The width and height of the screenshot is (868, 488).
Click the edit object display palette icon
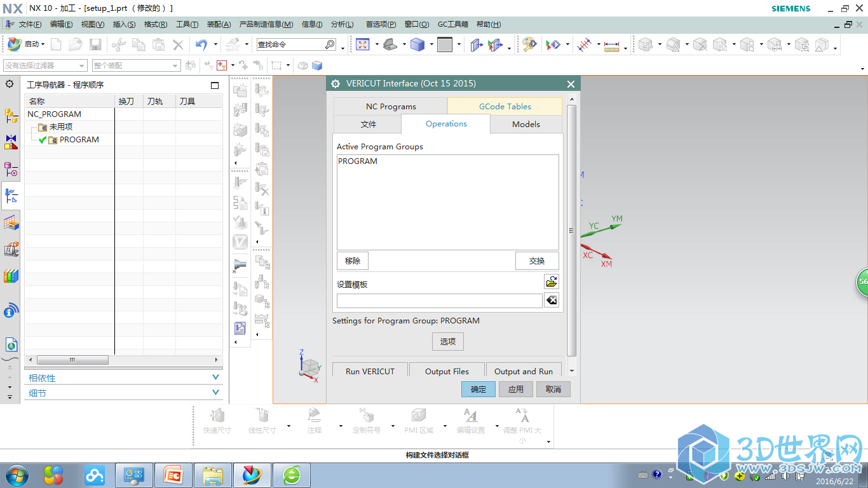(x=529, y=44)
